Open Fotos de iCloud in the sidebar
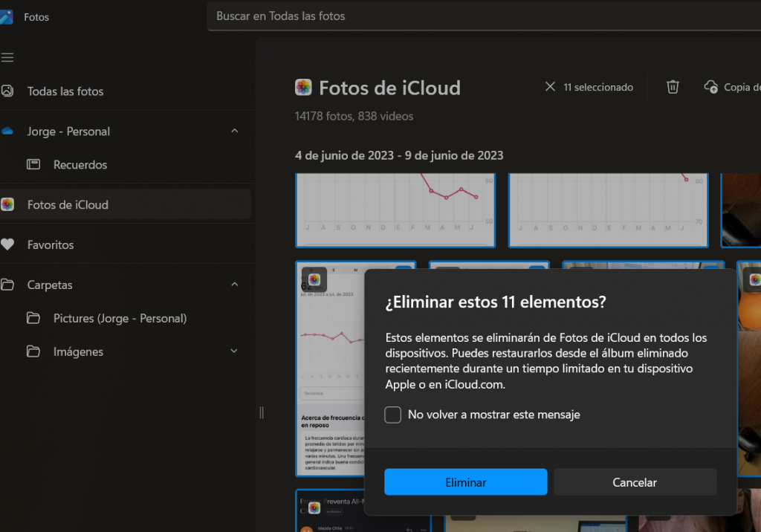Screen dimensions: 761x532 point(68,204)
